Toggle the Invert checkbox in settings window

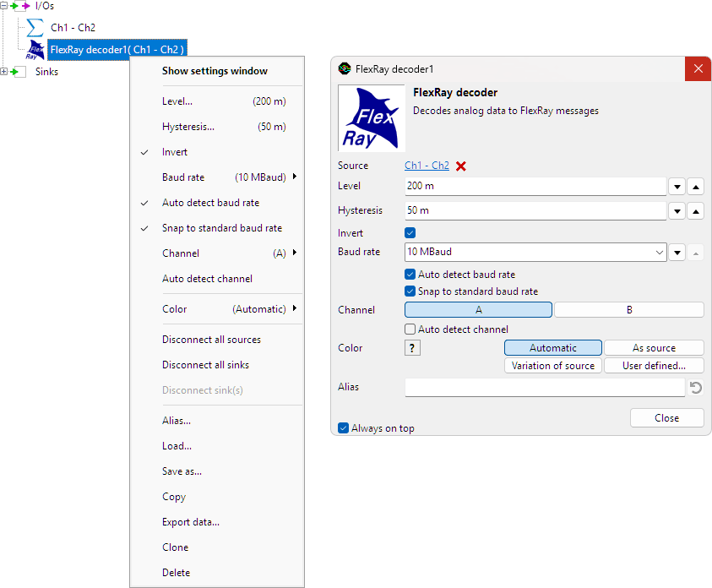tap(410, 233)
